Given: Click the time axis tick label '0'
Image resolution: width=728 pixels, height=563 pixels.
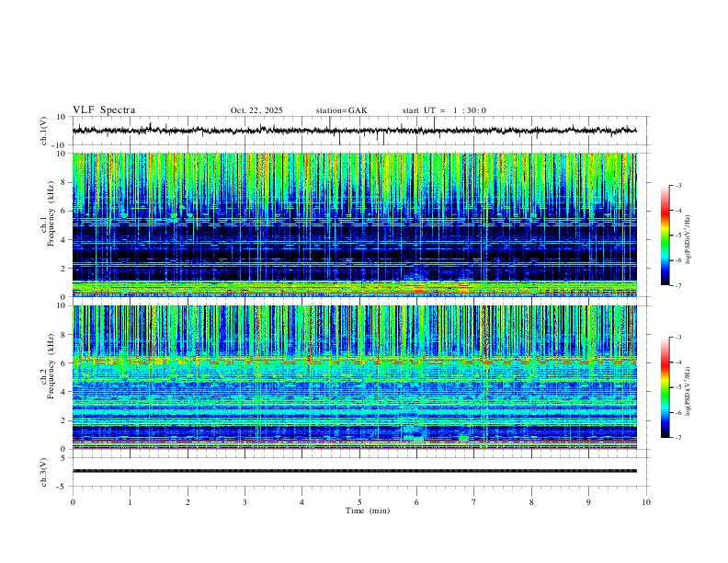Looking at the screenshot, I should pos(73,502).
